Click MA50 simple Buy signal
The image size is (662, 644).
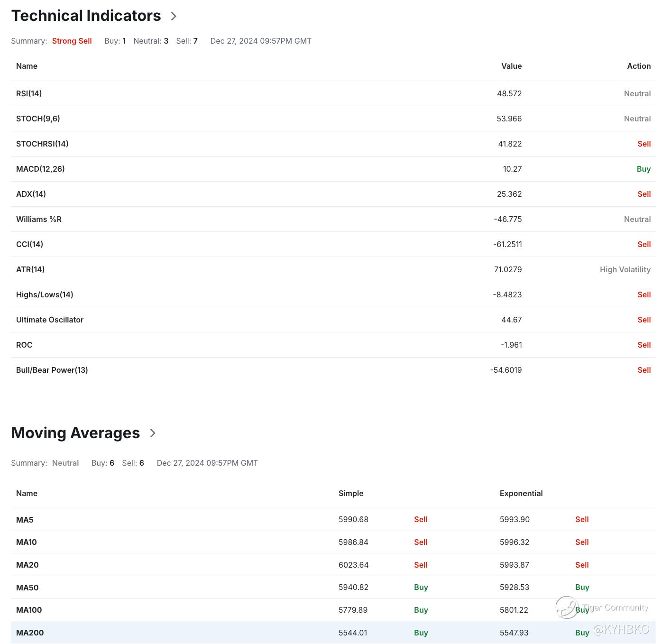[x=421, y=587]
